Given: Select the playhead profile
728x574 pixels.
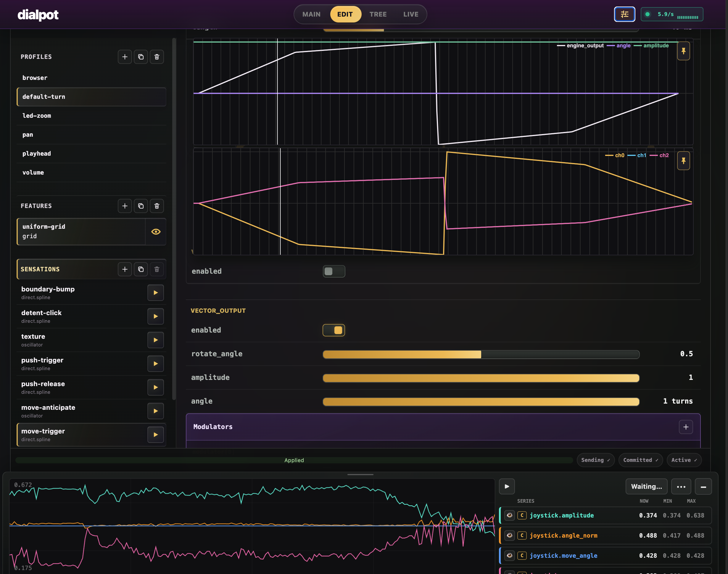Looking at the screenshot, I should tap(91, 154).
